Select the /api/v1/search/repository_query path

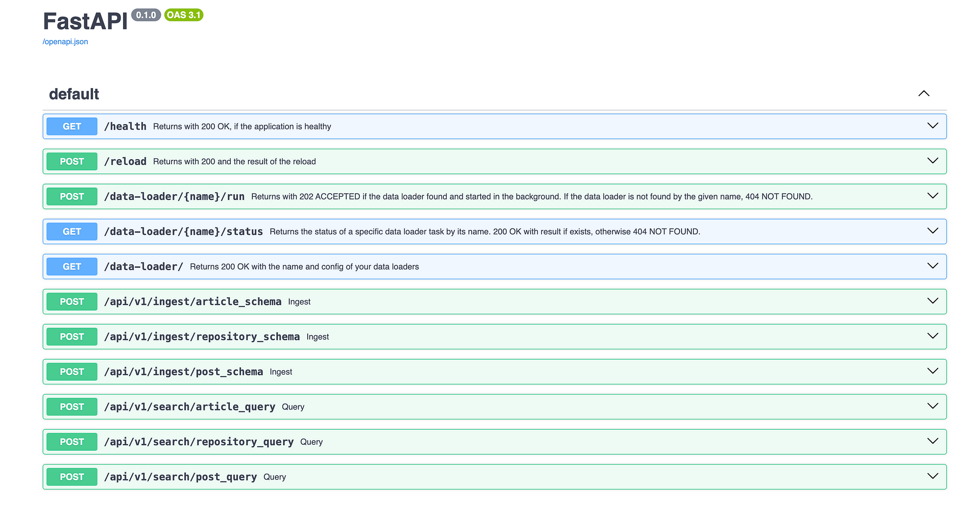click(199, 442)
